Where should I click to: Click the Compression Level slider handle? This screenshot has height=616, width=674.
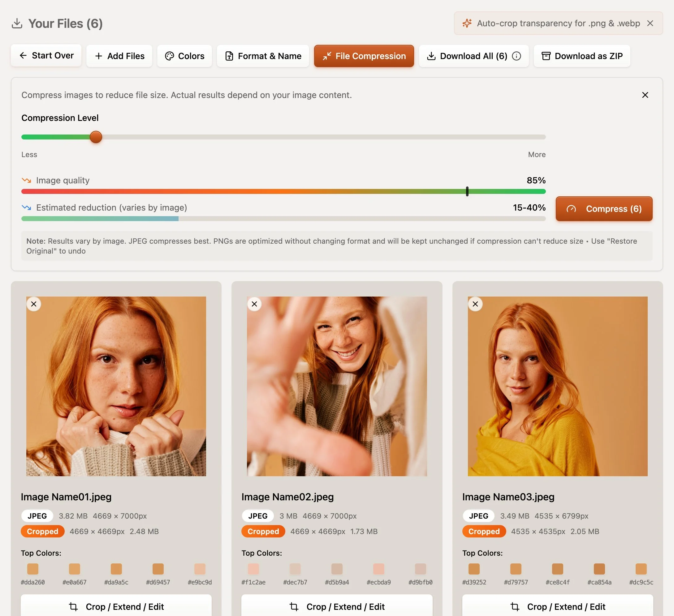pos(96,137)
